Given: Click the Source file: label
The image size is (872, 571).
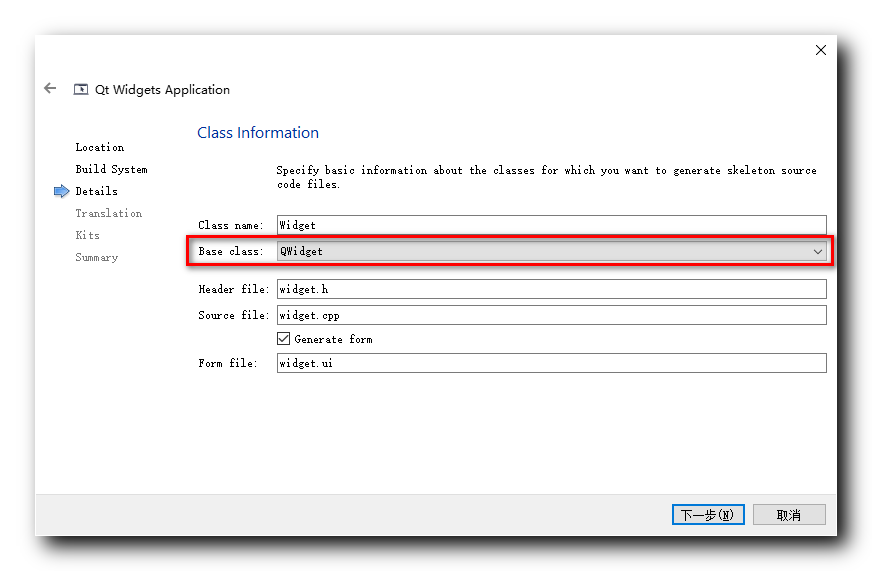Looking at the screenshot, I should tap(234, 315).
